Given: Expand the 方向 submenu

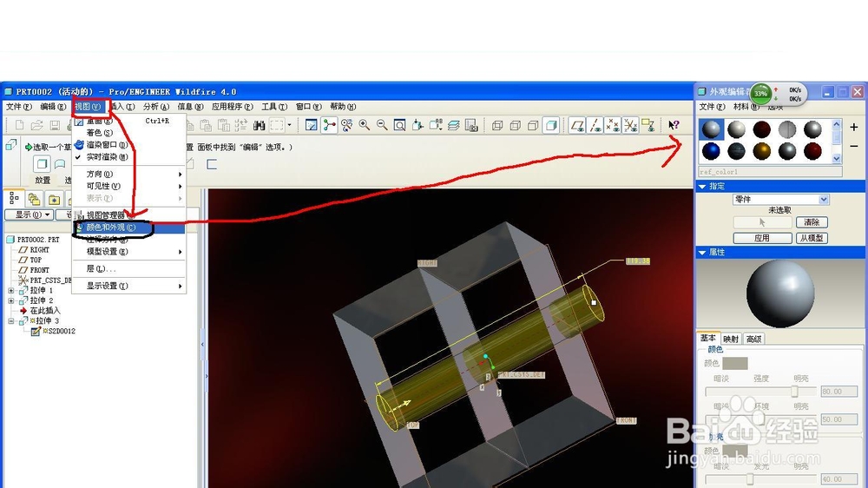Looking at the screenshot, I should click(129, 174).
